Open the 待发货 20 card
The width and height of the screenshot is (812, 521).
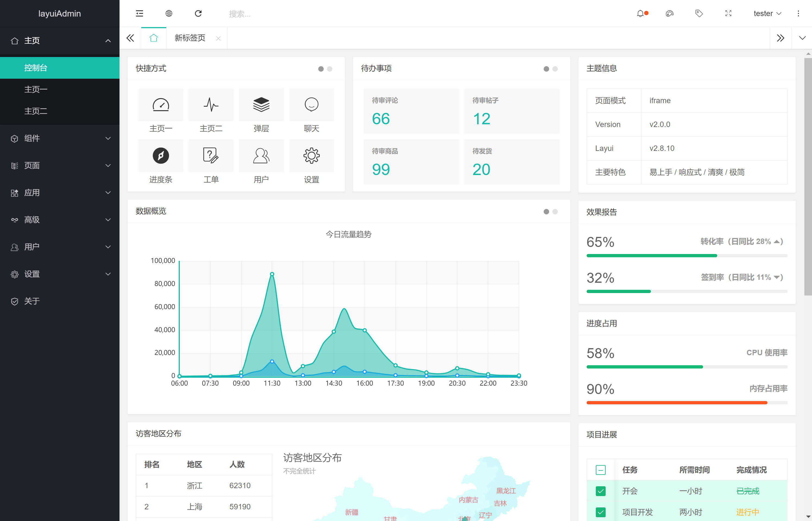512,162
